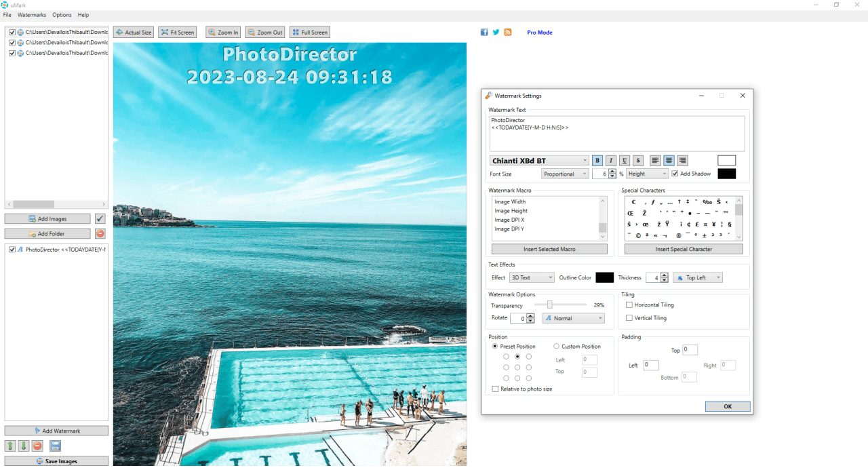Click the Pro Mode link
868x470 pixels.
[x=540, y=32]
